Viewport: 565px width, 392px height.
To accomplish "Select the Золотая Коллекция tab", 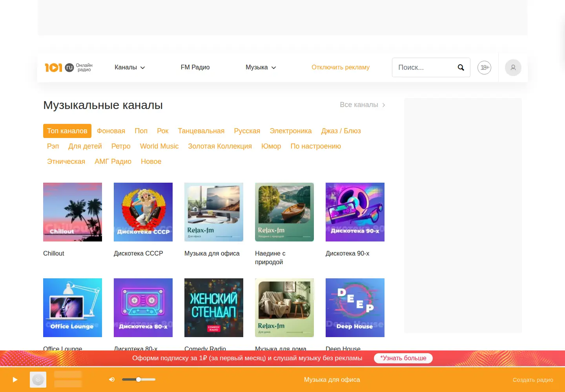I will (x=220, y=146).
